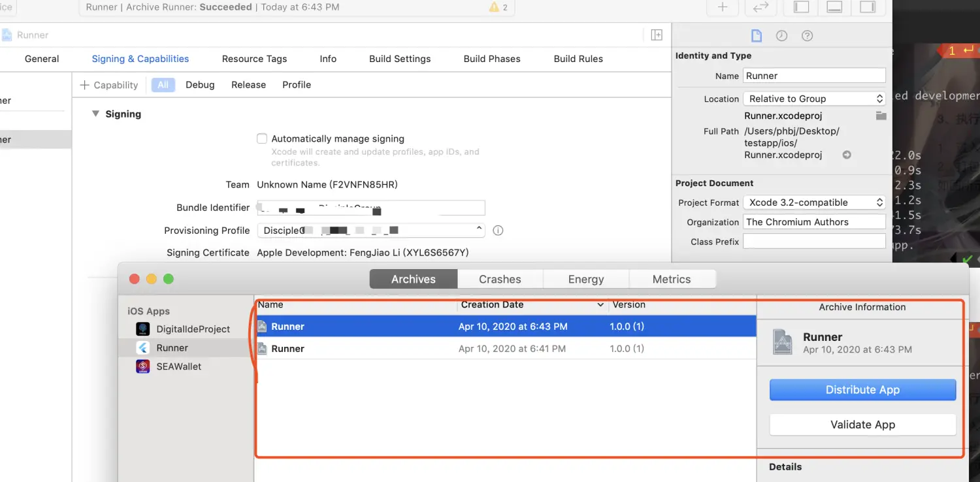Toggle the left navigator panel button
This screenshot has height=482, width=980.
pyautogui.click(x=802, y=7)
